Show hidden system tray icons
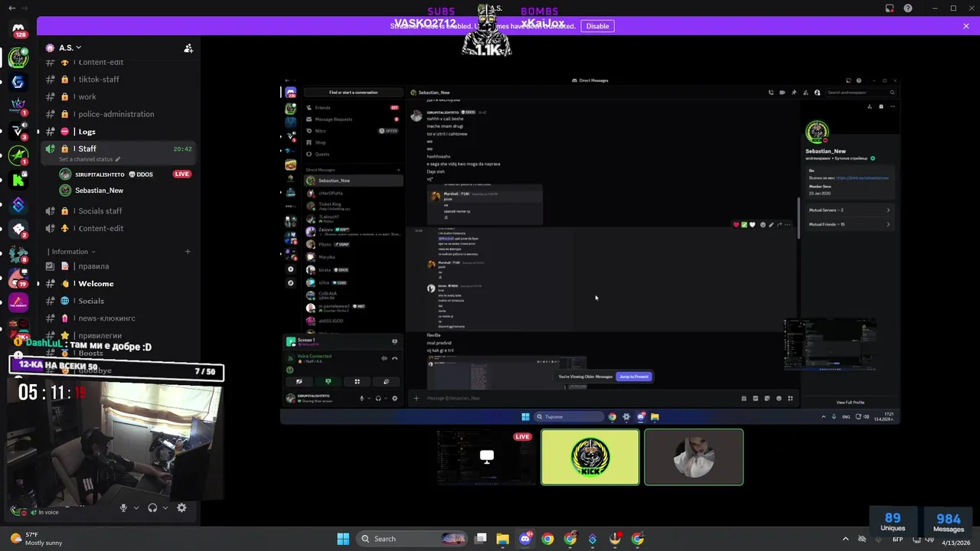Viewport: 980px width, 551px height. pos(846,539)
